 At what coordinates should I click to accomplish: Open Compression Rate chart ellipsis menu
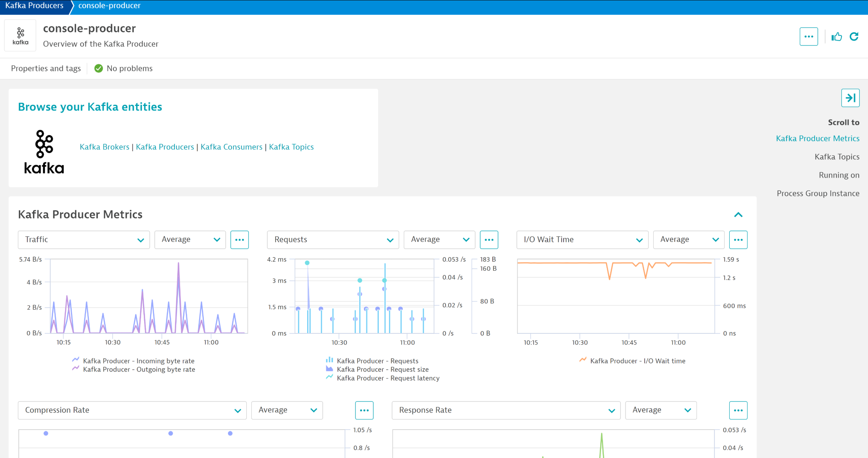364,410
